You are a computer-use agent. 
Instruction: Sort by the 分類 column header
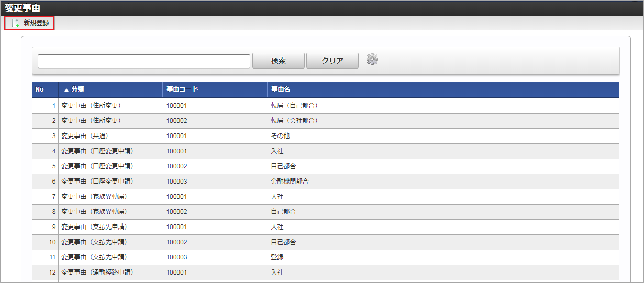click(110, 89)
